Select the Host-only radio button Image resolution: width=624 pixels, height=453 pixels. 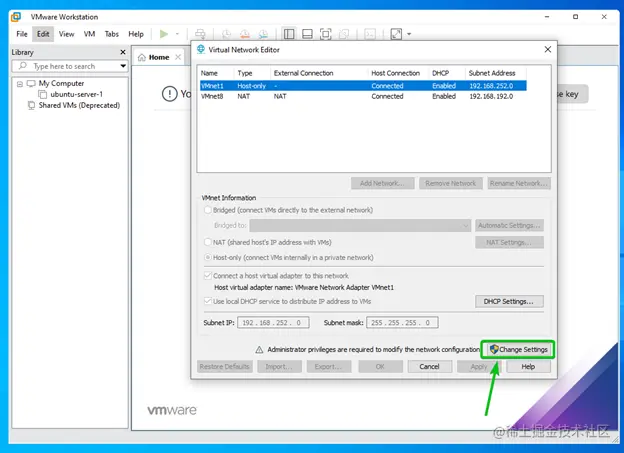coord(208,258)
